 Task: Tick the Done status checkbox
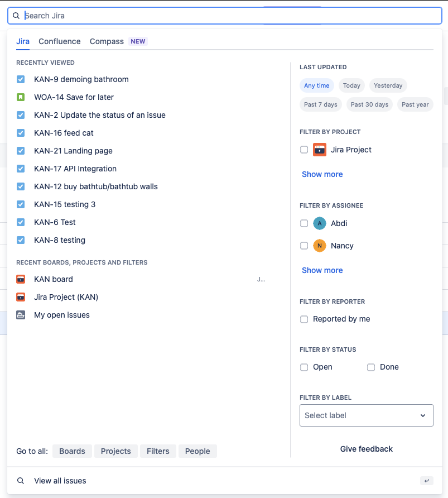coord(371,367)
